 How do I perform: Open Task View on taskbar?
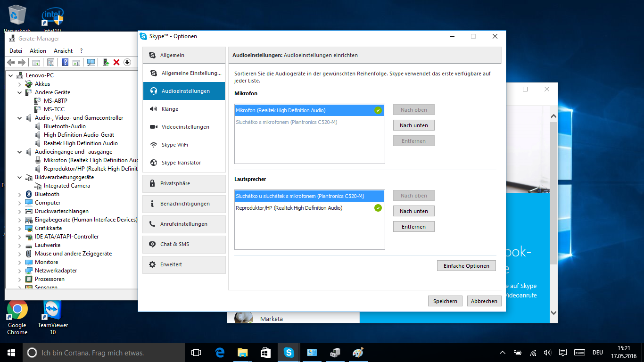pyautogui.click(x=196, y=353)
